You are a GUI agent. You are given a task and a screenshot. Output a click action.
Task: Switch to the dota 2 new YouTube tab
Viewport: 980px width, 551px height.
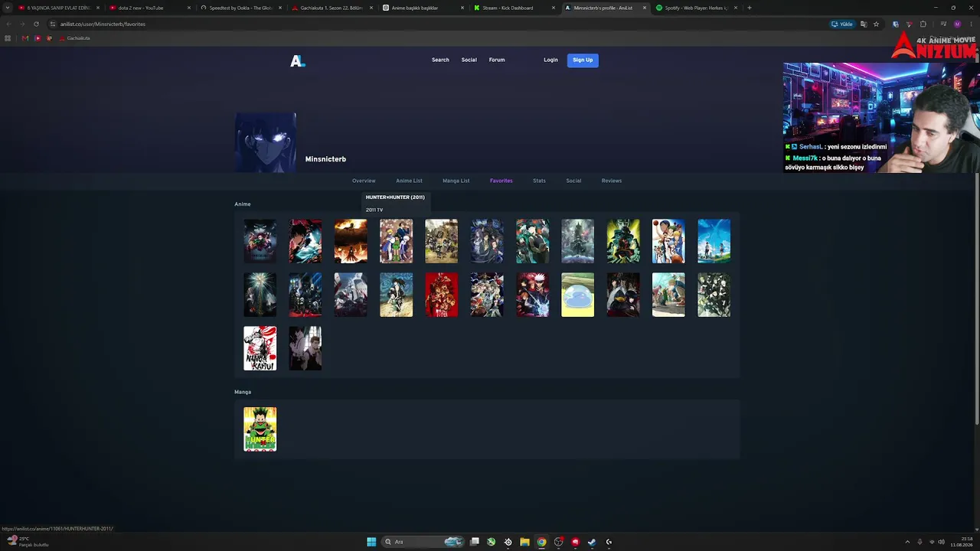pos(148,8)
